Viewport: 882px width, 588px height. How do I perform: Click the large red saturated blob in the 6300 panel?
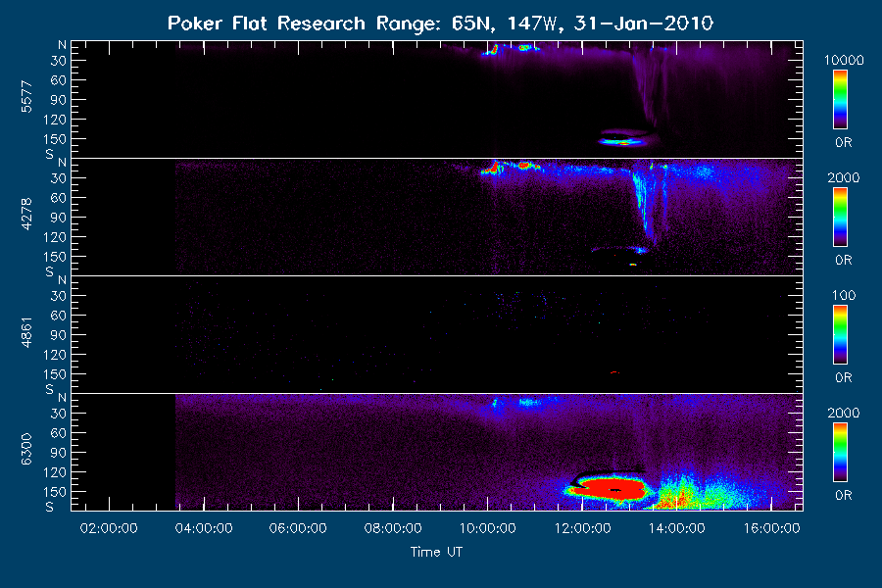pos(612,488)
